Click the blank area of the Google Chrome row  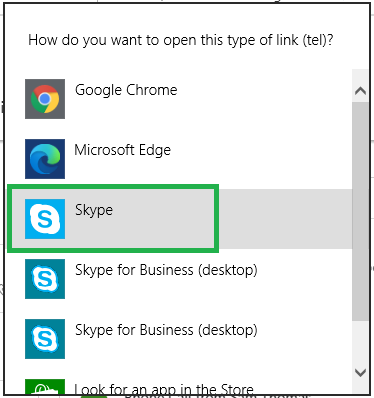click(263, 99)
